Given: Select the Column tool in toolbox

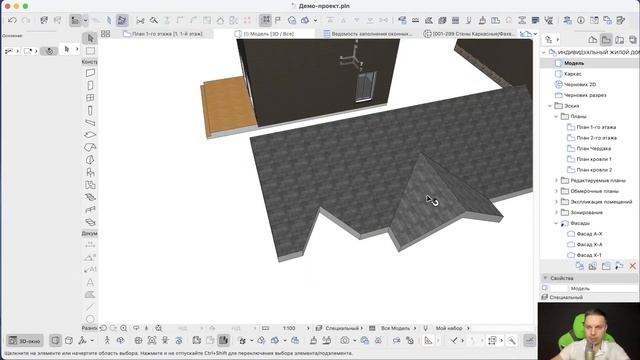Looking at the screenshot, I should coord(90,110).
